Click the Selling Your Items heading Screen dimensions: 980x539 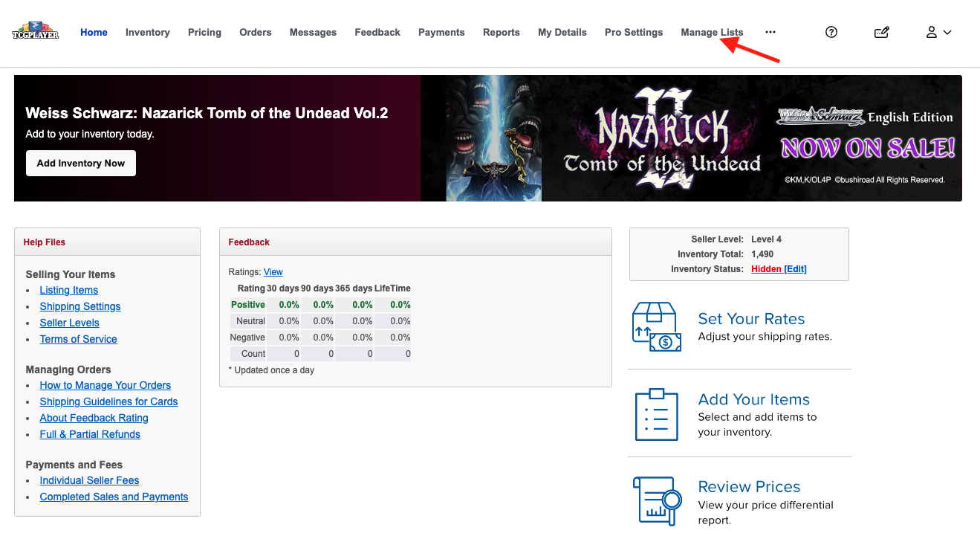point(71,274)
